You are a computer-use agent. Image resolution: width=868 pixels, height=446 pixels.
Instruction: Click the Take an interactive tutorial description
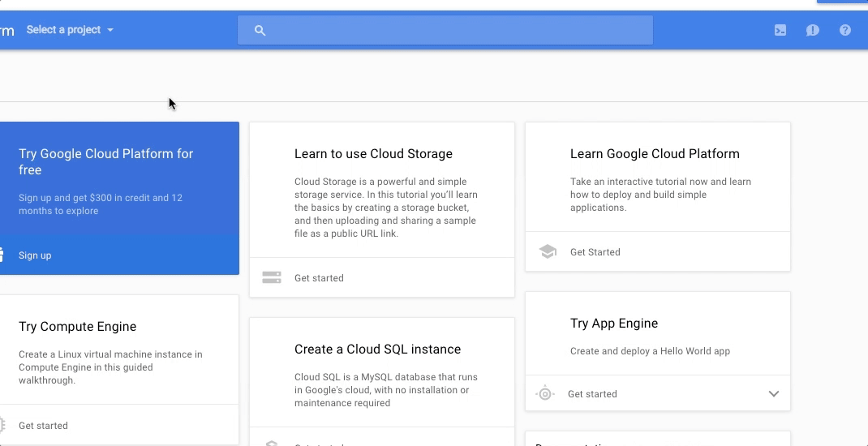point(660,195)
